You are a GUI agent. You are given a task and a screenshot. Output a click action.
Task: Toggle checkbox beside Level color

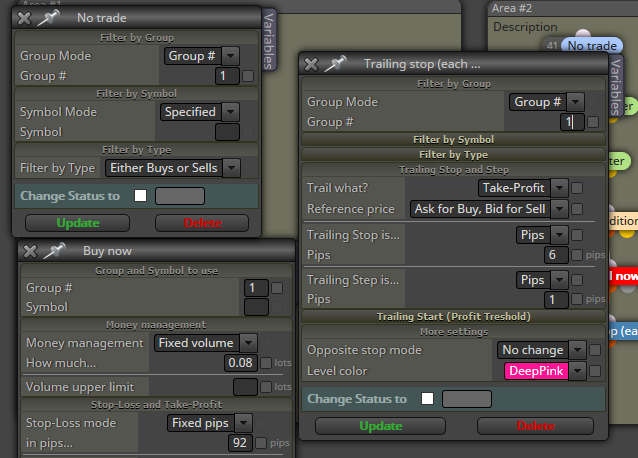[594, 371]
